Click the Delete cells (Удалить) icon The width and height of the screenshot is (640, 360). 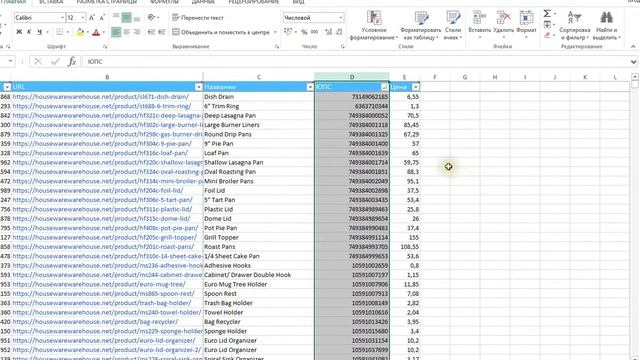[x=503, y=18]
